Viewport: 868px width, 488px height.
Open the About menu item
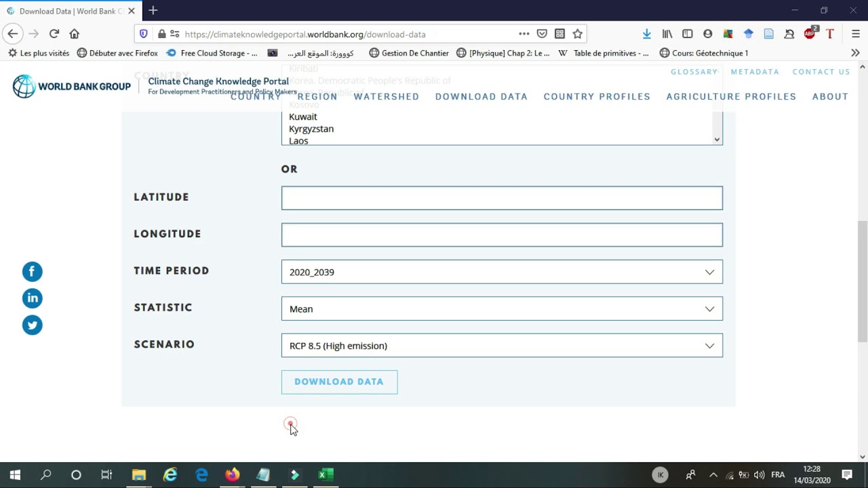[x=830, y=97]
